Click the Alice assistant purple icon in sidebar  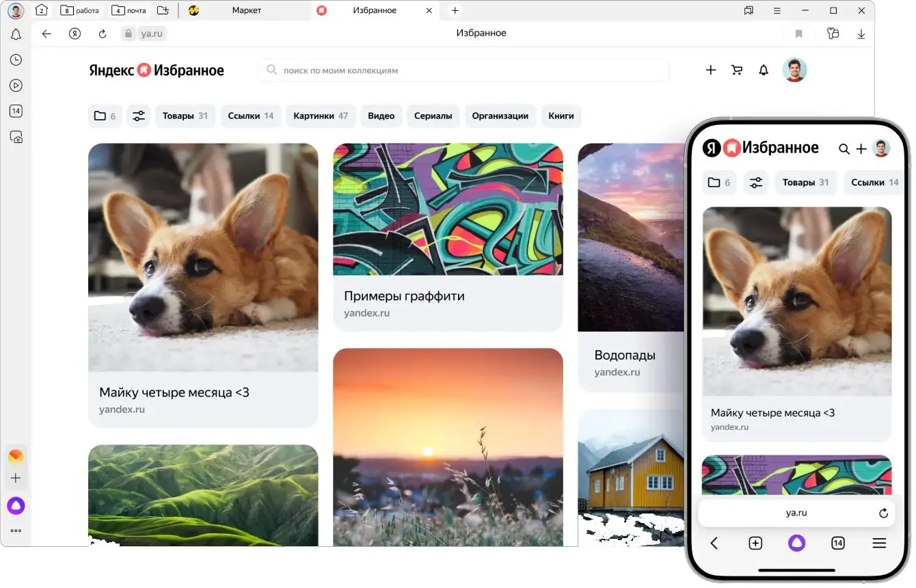tap(16, 506)
